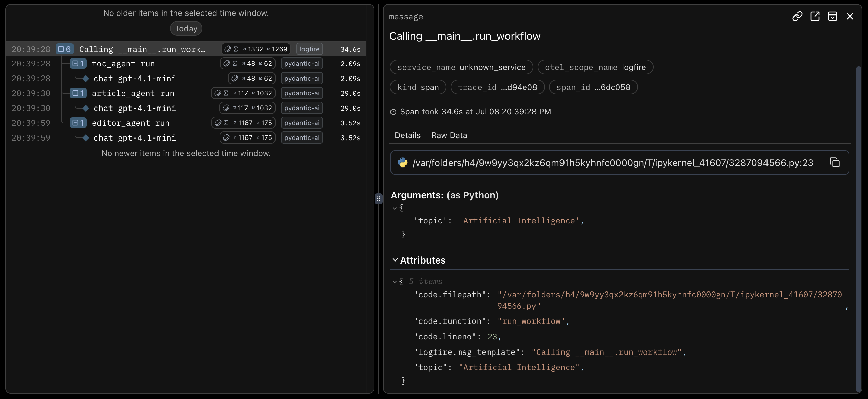
Task: Click the 34.6s duration value
Action: 350,49
